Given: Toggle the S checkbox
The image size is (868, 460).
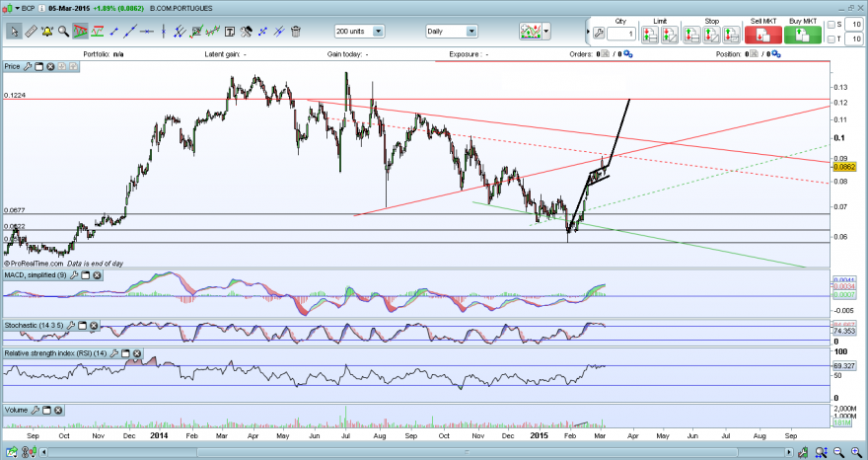Looking at the screenshot, I should (x=831, y=25).
